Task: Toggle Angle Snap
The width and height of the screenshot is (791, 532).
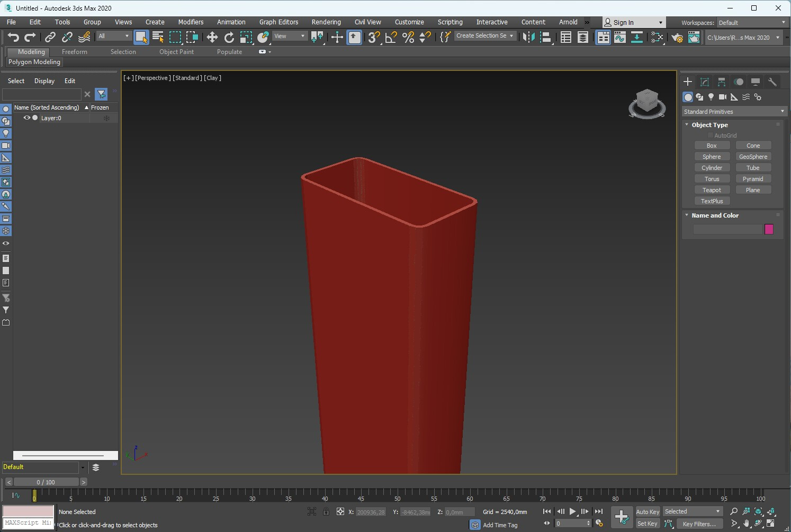Action: 391,37
